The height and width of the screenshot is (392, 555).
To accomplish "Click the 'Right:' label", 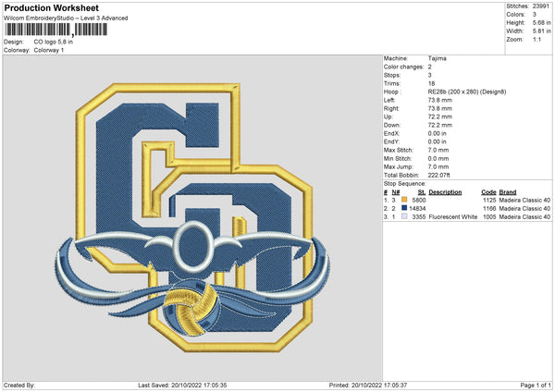I will [391, 108].
